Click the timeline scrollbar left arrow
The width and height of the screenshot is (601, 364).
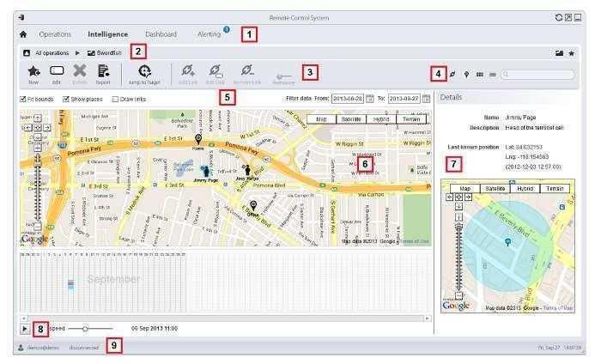[24, 318]
